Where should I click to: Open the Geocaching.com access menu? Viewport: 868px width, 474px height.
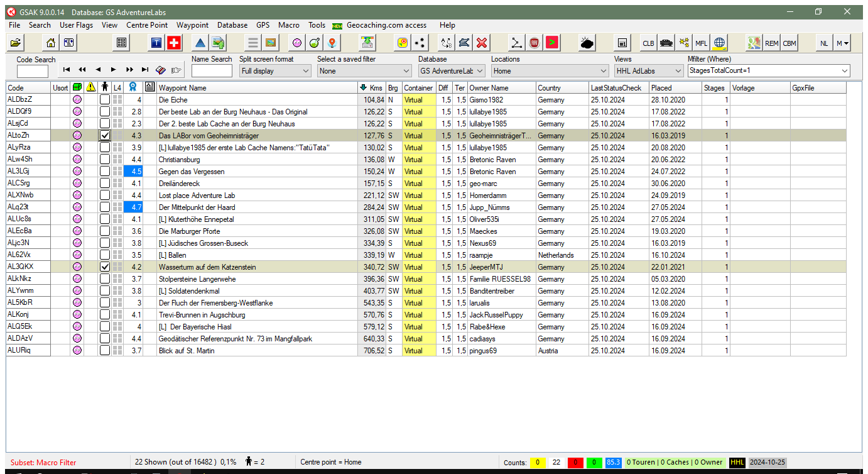(386, 25)
